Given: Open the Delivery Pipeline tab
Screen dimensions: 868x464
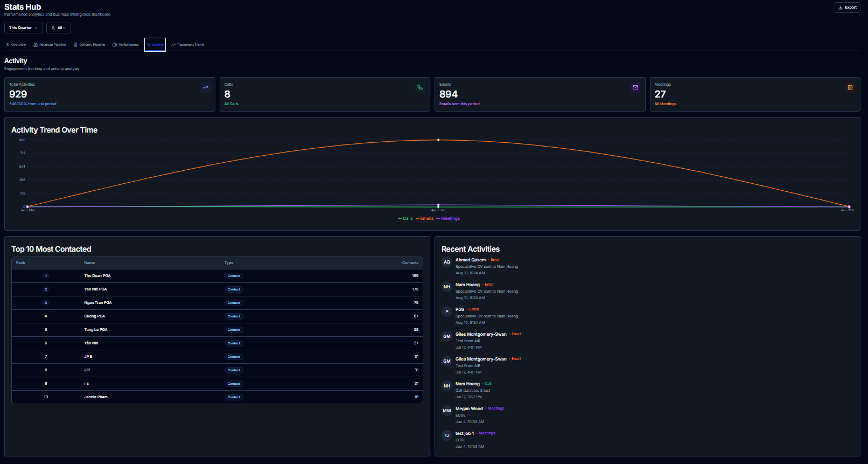Looking at the screenshot, I should click(x=89, y=45).
